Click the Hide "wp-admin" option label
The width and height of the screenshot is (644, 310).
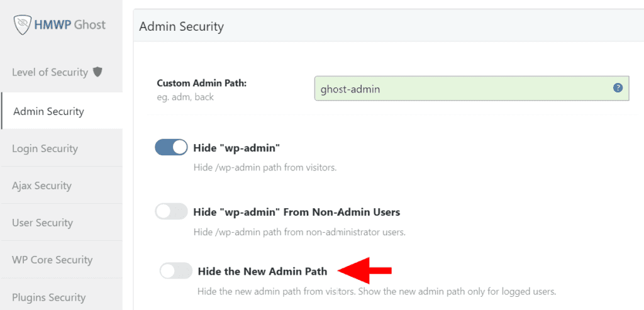[236, 147]
